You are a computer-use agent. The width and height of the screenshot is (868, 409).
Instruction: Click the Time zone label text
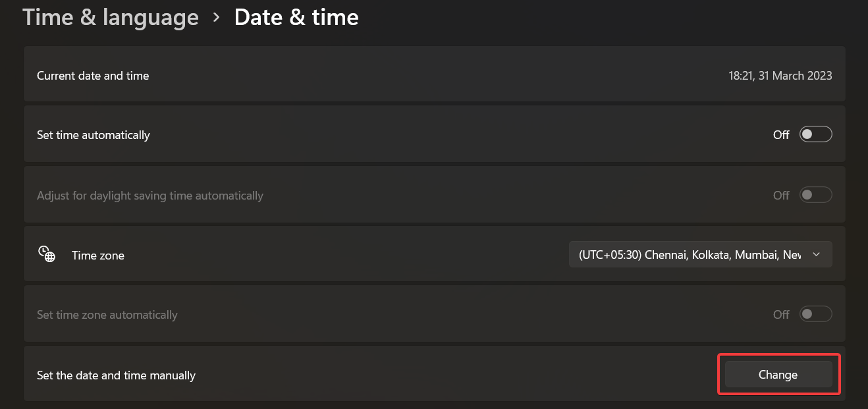click(x=98, y=256)
